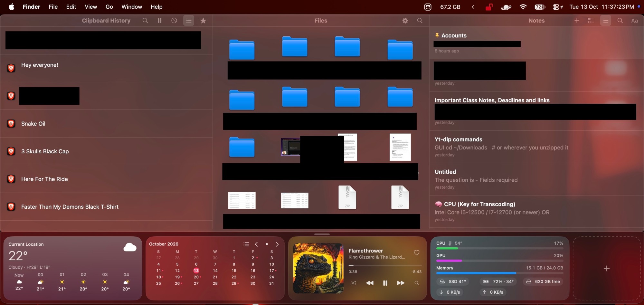Open Notes text format Aa button
The height and width of the screenshot is (305, 644).
coord(634,21)
